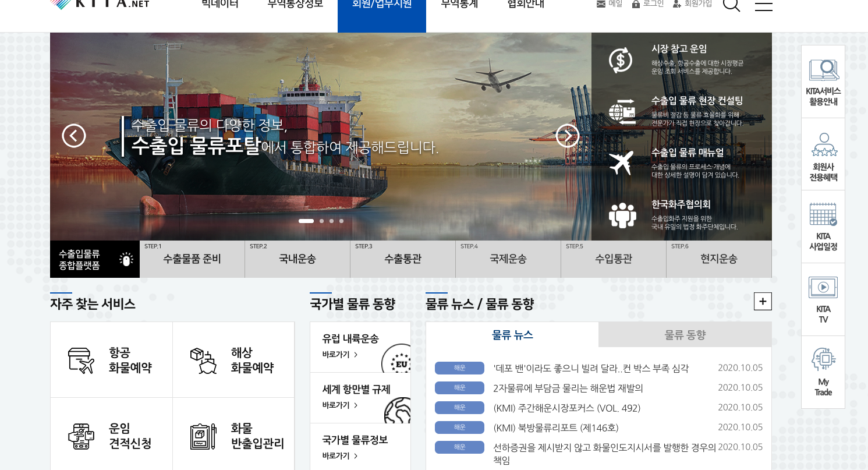This screenshot has width=868, height=470.
Task: Click the 해운 tag on 주간해운시장포커스 row
Action: coord(459,408)
